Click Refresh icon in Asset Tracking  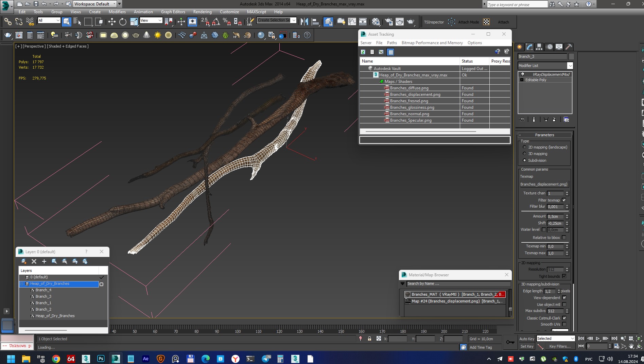(363, 52)
